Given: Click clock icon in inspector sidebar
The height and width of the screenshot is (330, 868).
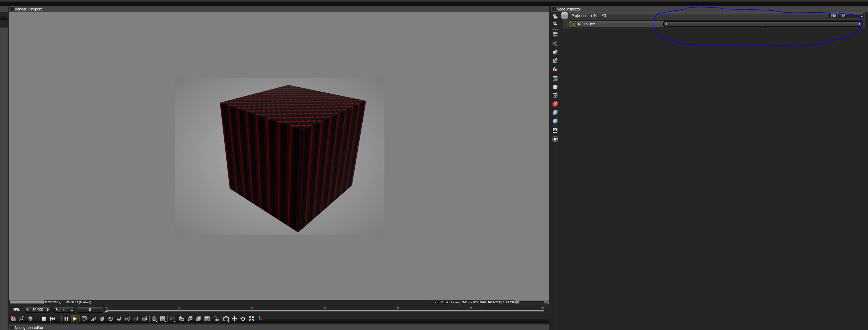Looking at the screenshot, I should pos(555,87).
